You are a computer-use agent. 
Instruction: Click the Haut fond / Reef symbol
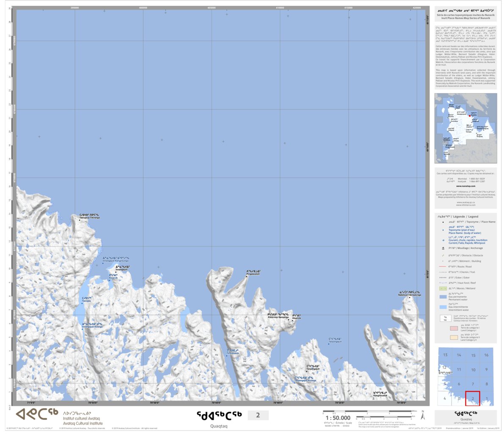(442, 283)
